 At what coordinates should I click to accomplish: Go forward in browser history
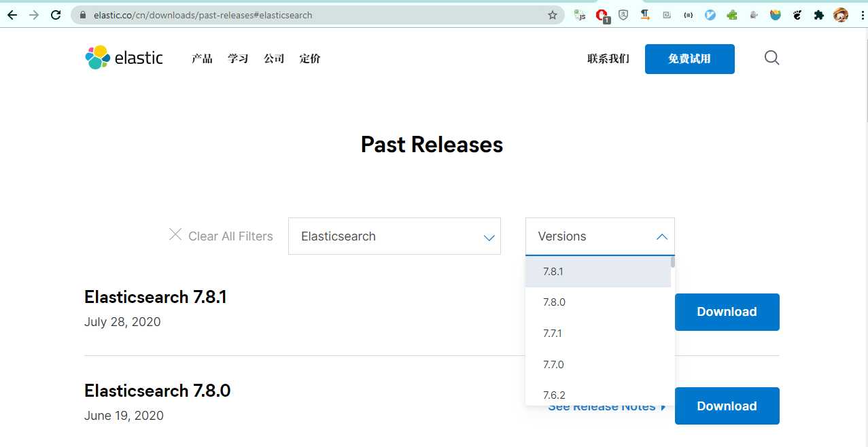coord(34,15)
